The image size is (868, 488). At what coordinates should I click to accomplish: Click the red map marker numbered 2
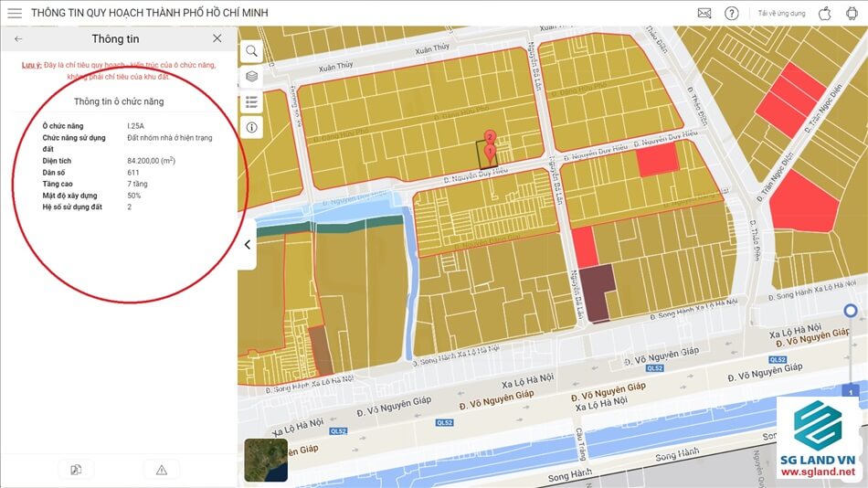coord(490,138)
